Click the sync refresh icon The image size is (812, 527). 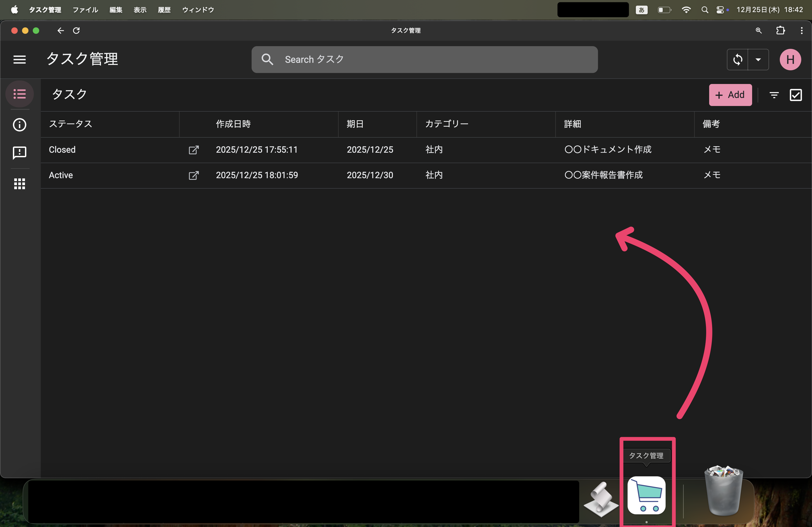point(738,60)
